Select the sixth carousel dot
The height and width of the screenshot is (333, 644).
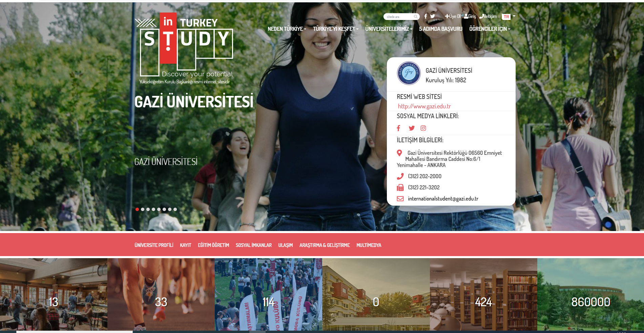coord(164,209)
